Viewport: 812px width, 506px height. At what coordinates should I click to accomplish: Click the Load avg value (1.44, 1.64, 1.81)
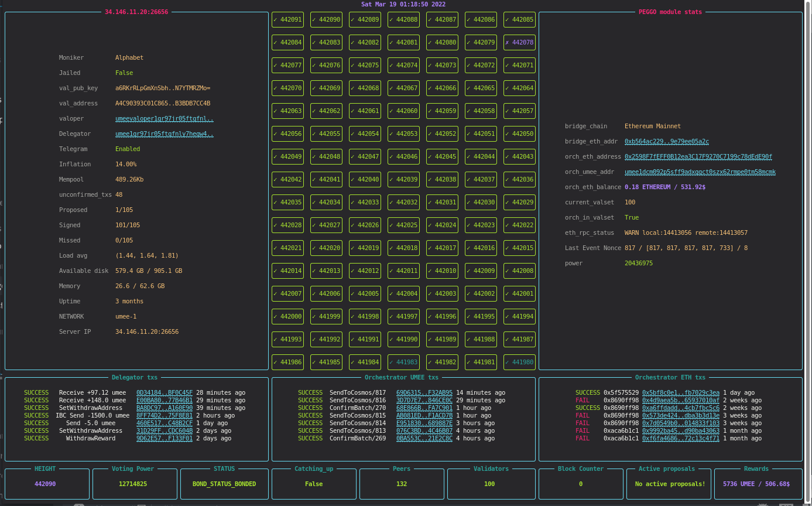147,256
